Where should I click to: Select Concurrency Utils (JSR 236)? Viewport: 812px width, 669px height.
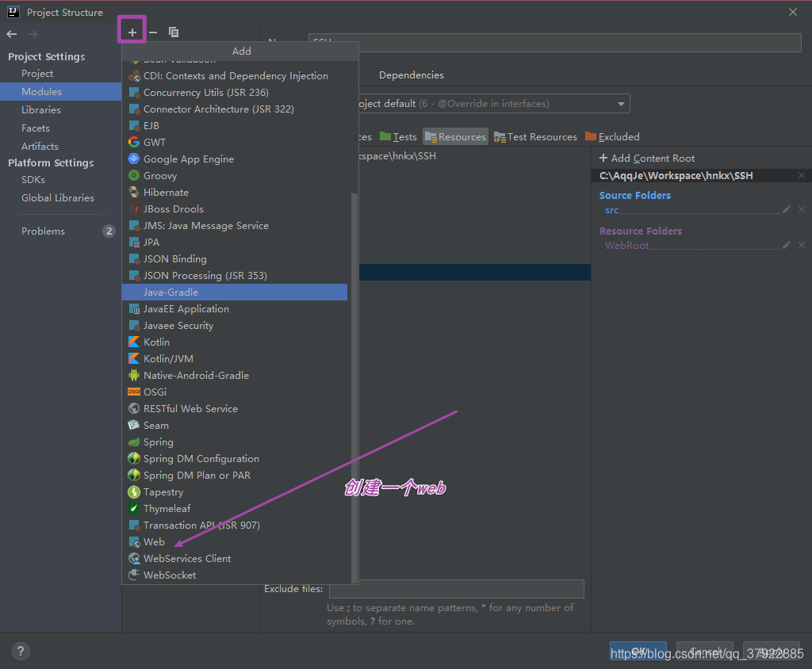pyautogui.click(x=235, y=92)
